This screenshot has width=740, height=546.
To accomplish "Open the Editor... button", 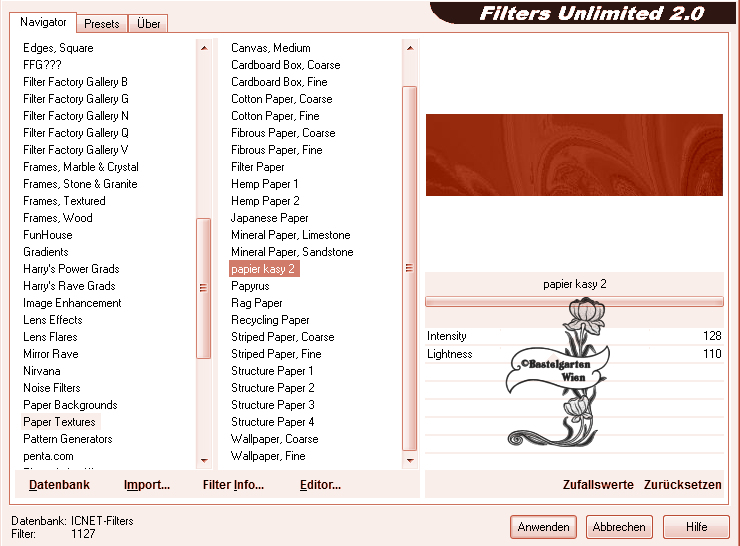I will [x=320, y=485].
